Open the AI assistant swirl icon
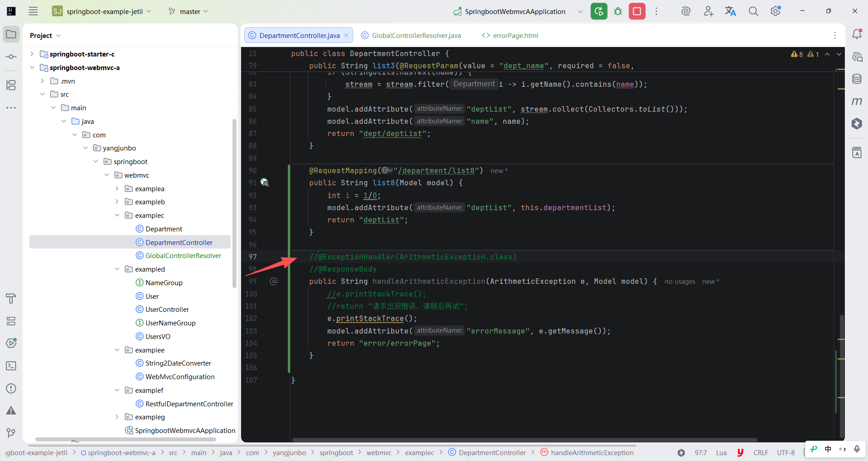Image resolution: width=868 pixels, height=461 pixels. (x=686, y=11)
